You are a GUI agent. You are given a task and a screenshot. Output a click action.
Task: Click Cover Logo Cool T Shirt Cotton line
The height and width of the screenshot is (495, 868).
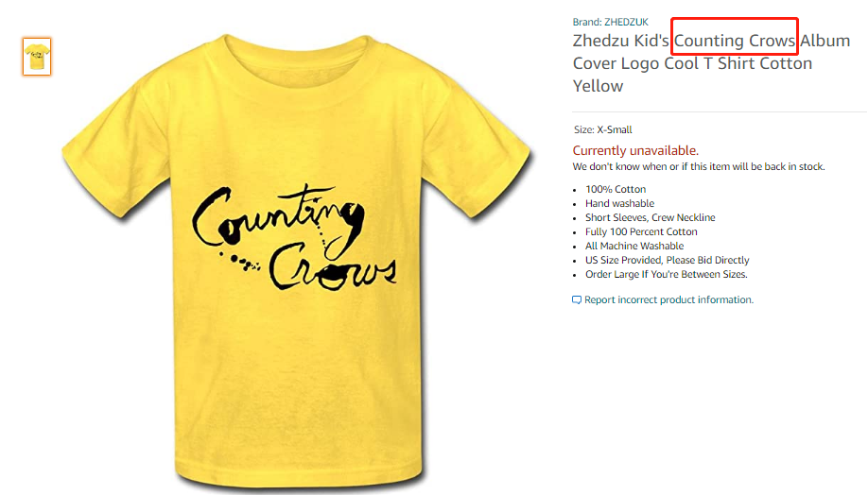pos(692,63)
